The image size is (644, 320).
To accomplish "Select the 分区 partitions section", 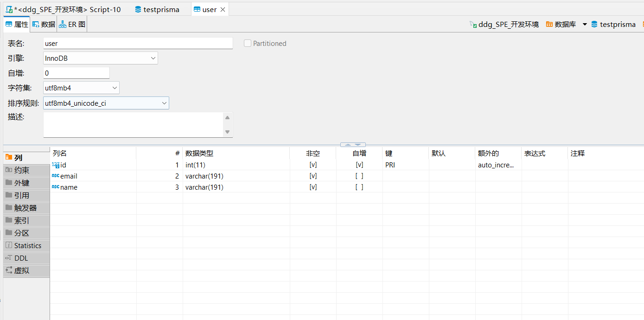I will pos(26,233).
